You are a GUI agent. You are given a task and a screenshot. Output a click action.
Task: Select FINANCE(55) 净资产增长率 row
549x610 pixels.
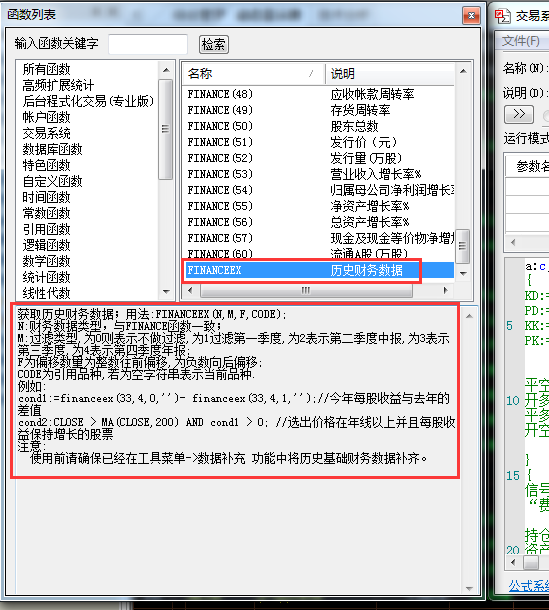click(x=318, y=206)
